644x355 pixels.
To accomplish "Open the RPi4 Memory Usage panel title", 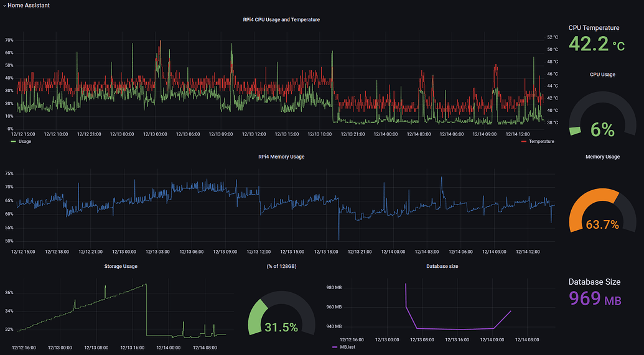I will click(281, 157).
